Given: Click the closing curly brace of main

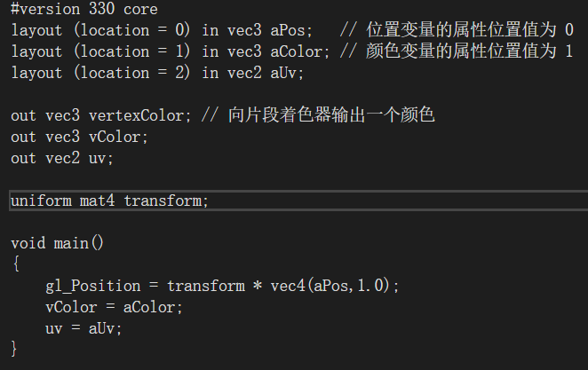Looking at the screenshot, I should [14, 349].
